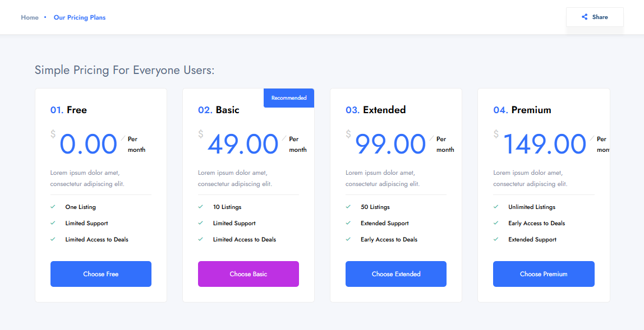644x330 pixels.
Task: Click the checkmark icon beside 10 Listings
Action: pos(200,207)
